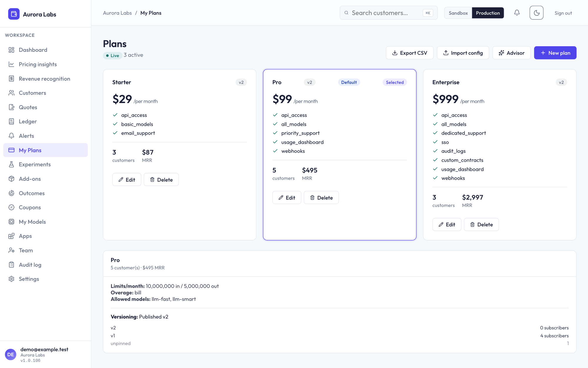Click the Live status badge
Viewport: 588px width, 368px height.
click(x=113, y=55)
